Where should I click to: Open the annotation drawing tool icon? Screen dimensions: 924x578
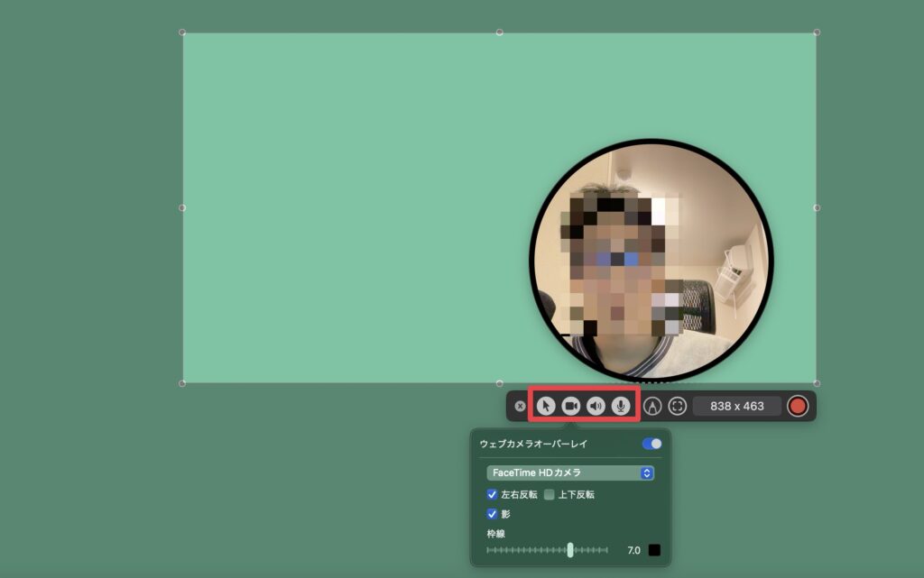(x=652, y=406)
